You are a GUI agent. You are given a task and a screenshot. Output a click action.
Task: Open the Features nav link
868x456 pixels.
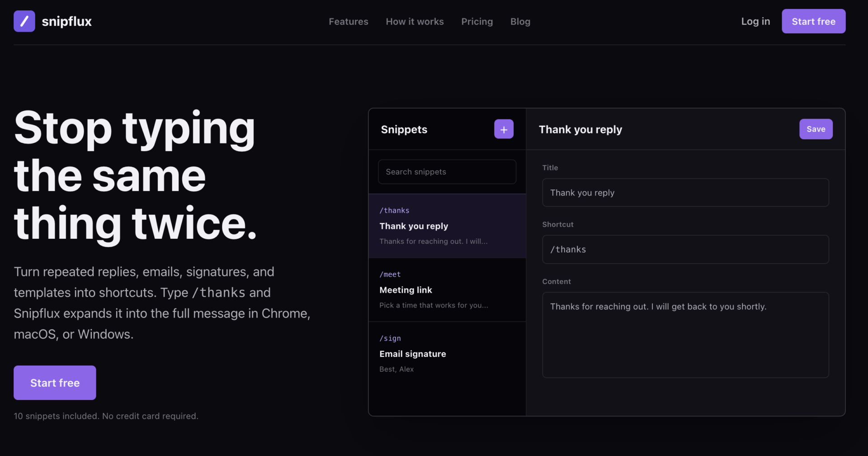tap(349, 21)
